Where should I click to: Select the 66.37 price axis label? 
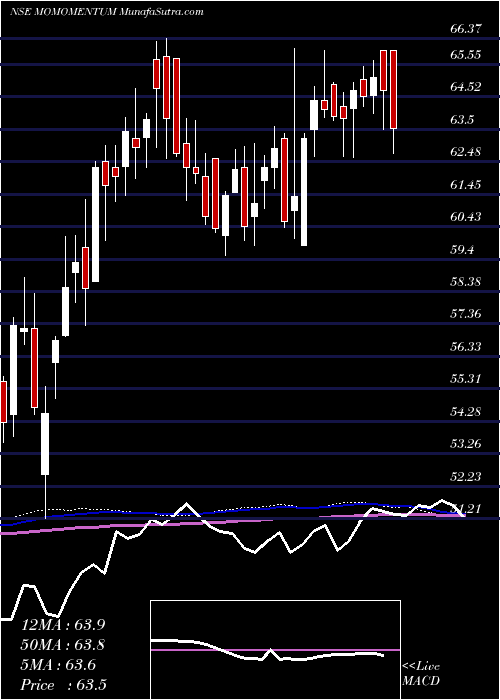466,29
